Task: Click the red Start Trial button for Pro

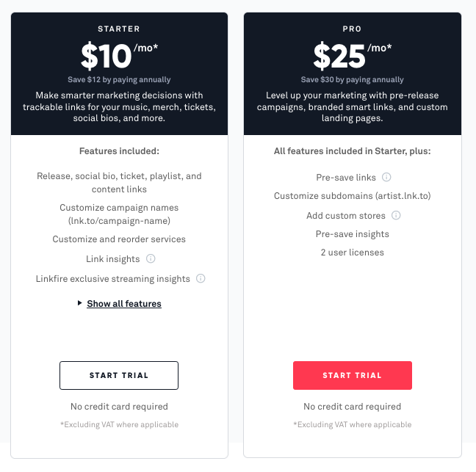Action: [x=353, y=376]
